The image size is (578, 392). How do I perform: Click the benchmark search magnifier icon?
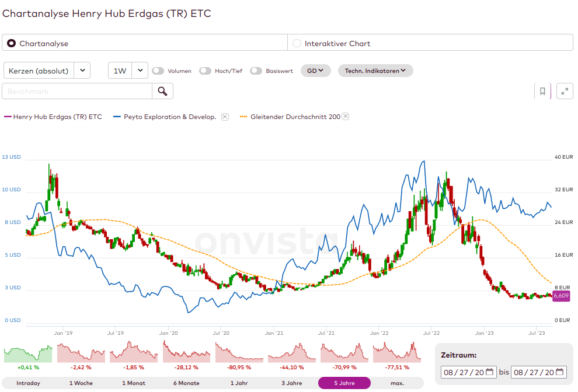(x=162, y=91)
